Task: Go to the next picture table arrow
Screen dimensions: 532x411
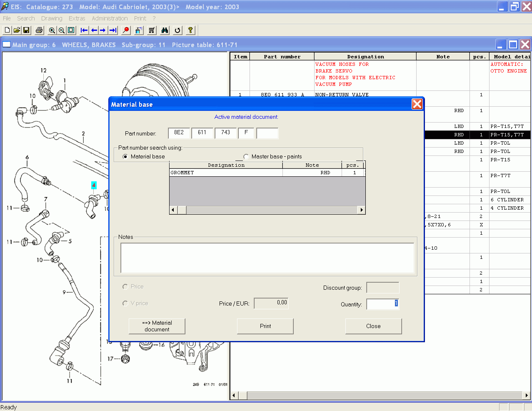Action: coord(103,30)
